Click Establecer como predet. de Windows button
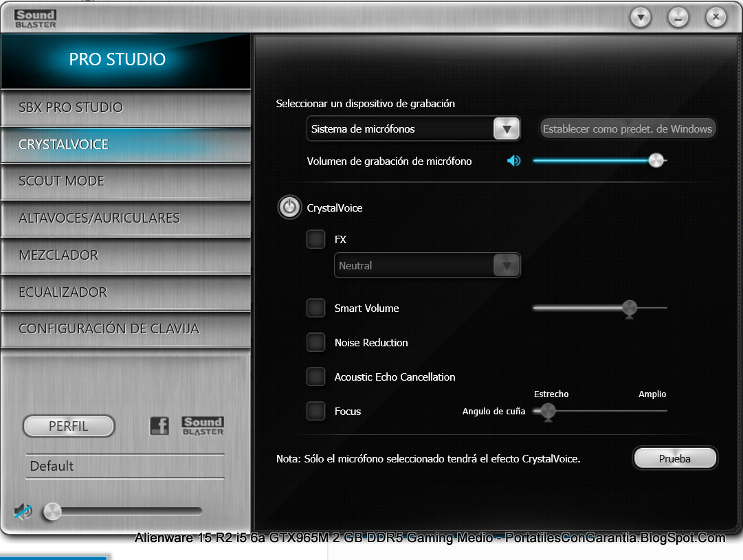The height and width of the screenshot is (560, 743). (628, 129)
